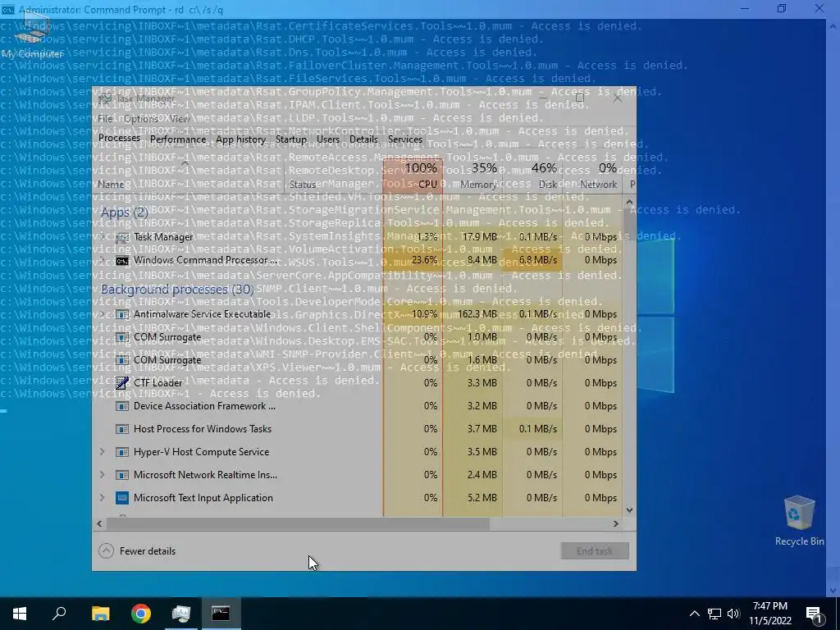Sort processes by the Name column
840x630 pixels.
coord(188,177)
